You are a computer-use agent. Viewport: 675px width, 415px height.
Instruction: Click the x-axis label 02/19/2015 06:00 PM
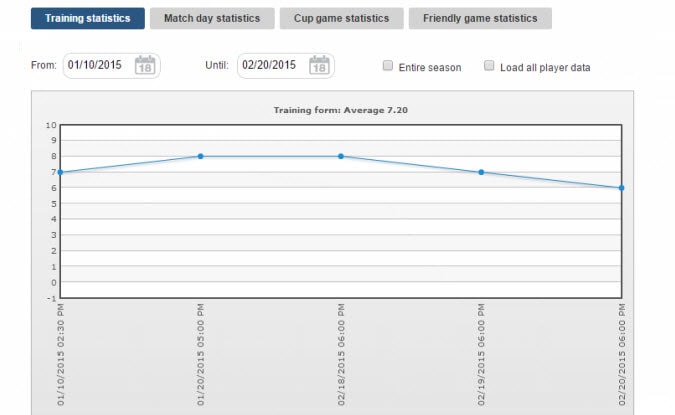click(x=481, y=355)
